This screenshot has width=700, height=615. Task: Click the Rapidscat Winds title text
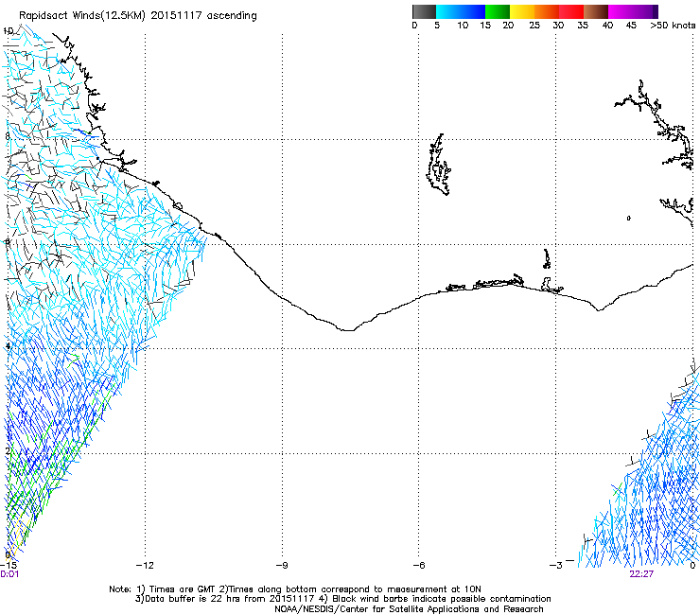(x=137, y=16)
